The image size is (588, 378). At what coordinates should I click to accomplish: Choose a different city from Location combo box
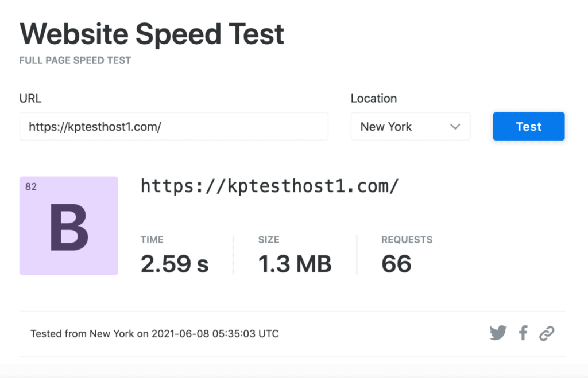click(410, 126)
